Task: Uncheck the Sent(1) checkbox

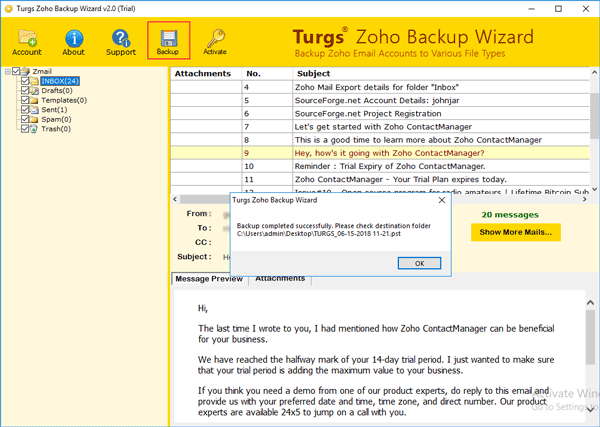Action: [x=25, y=109]
